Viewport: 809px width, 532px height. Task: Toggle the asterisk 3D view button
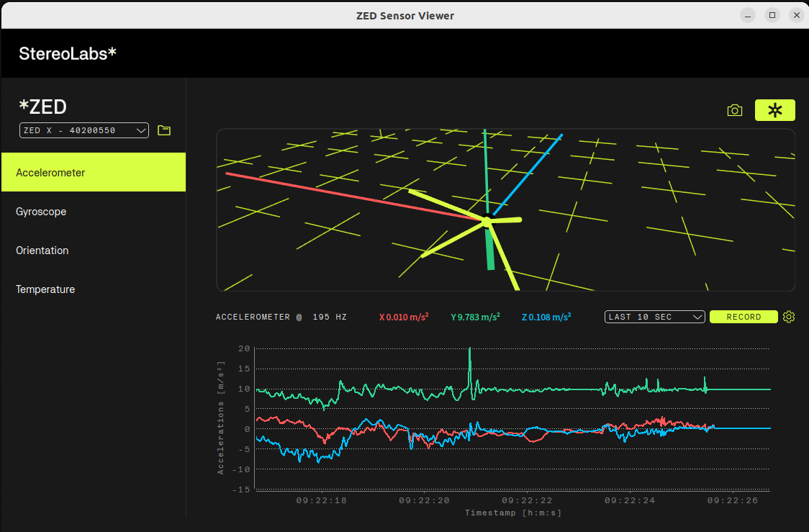774,110
